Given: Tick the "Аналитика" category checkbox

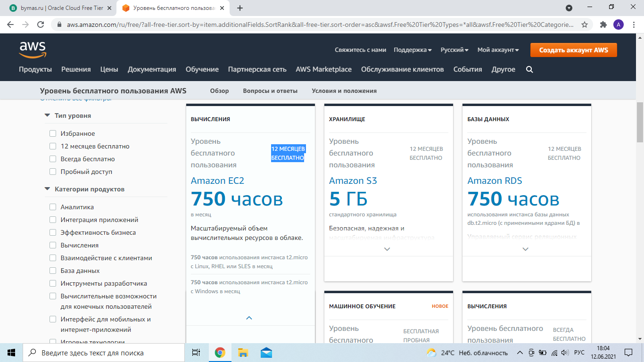Looking at the screenshot, I should pos(53,207).
